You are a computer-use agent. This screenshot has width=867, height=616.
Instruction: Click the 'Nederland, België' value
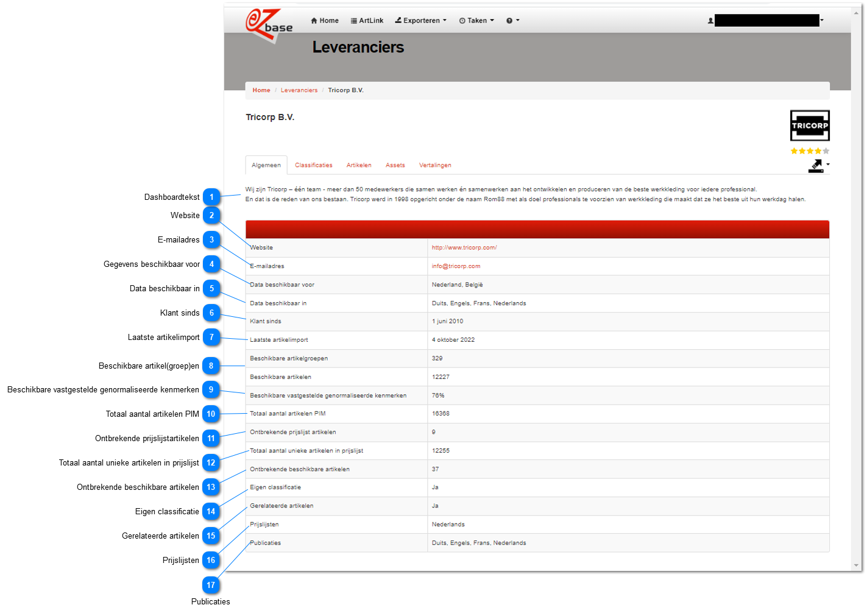coord(458,285)
